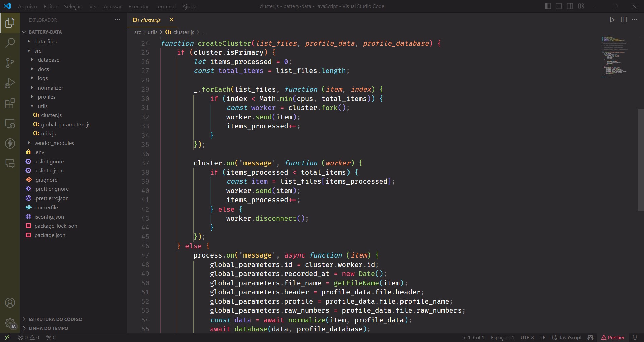Open the notifications bell icon
Image resolution: width=644 pixels, height=342 pixels.
tap(635, 337)
